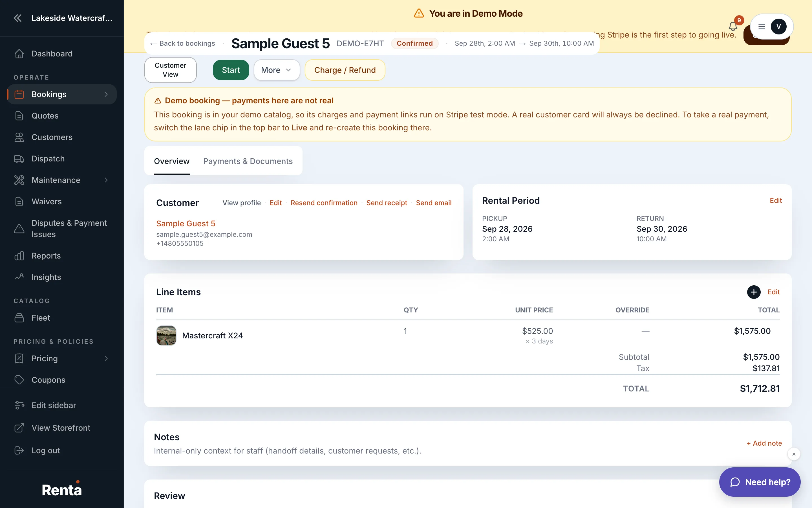Click + Add note
This screenshot has height=508, width=812.
point(764,443)
